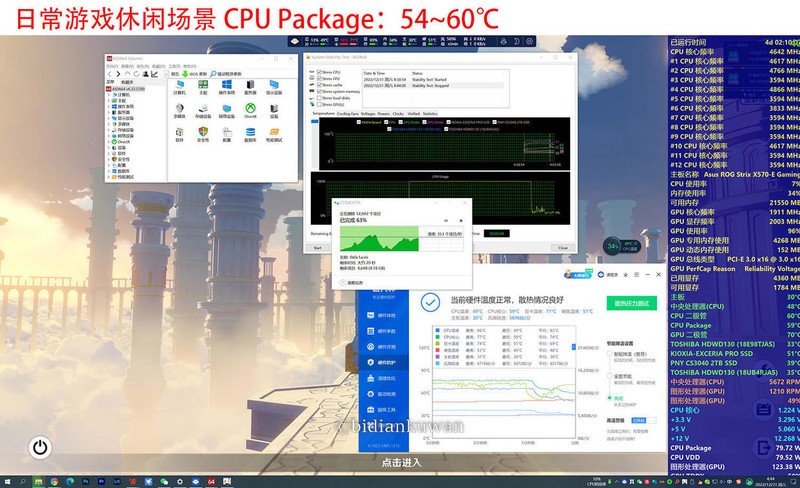Click Close button in System Stability Test

pyautogui.click(x=563, y=248)
